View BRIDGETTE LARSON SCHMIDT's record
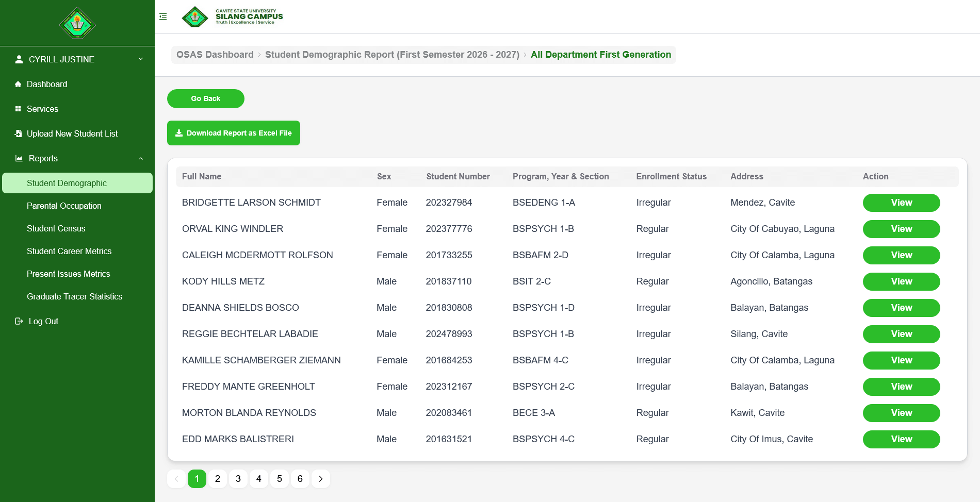 tap(901, 203)
